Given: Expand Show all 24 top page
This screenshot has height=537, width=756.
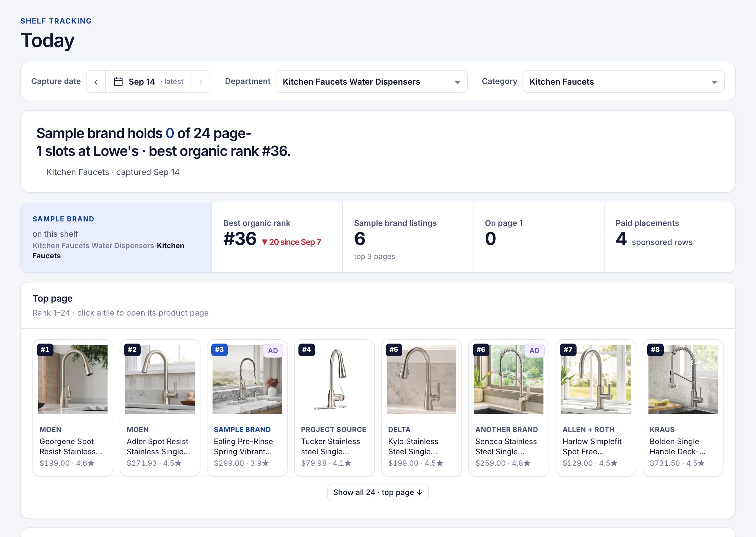Looking at the screenshot, I should tap(378, 492).
